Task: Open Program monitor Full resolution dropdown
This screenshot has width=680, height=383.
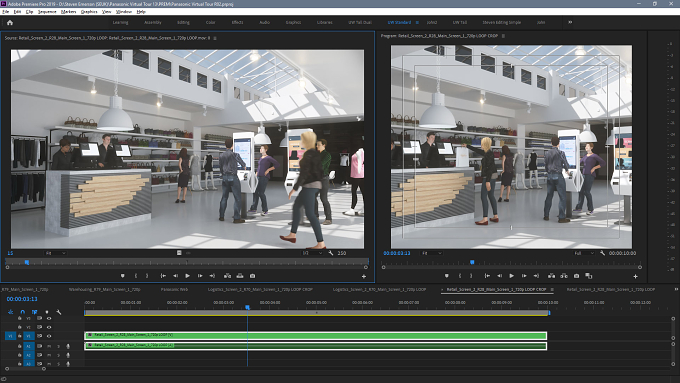Action: 584,253
